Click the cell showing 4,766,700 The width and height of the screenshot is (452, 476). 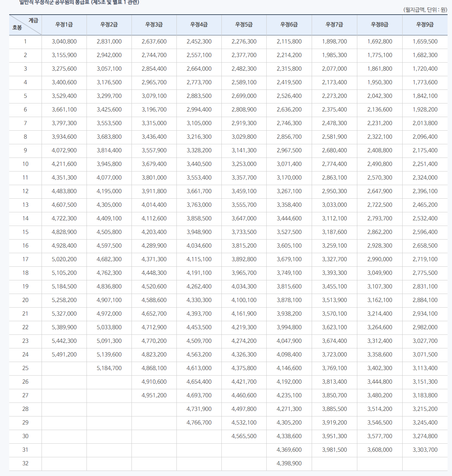(199, 423)
